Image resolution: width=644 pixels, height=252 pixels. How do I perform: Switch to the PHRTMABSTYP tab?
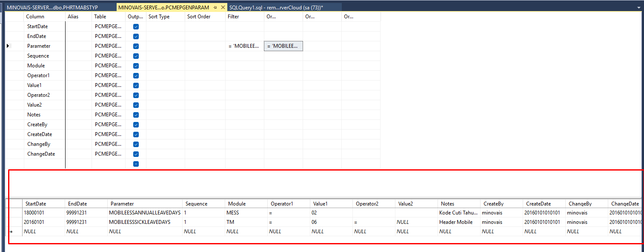(x=58, y=7)
